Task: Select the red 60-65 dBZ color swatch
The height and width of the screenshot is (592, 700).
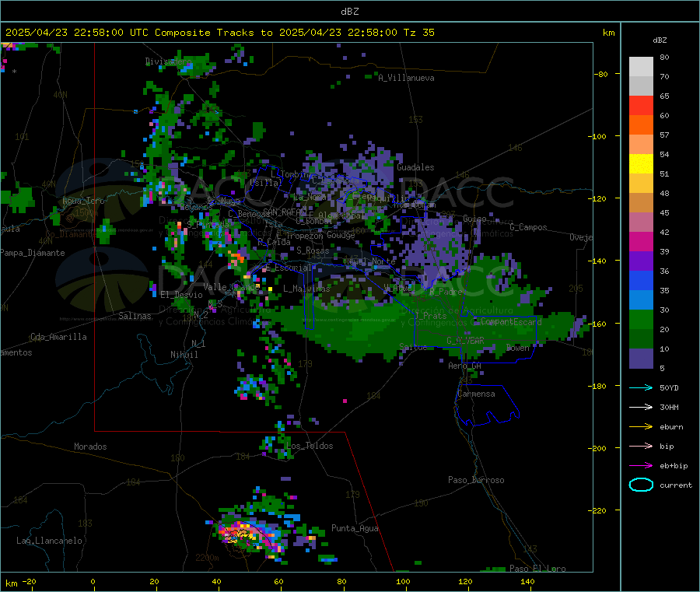Action: point(641,105)
